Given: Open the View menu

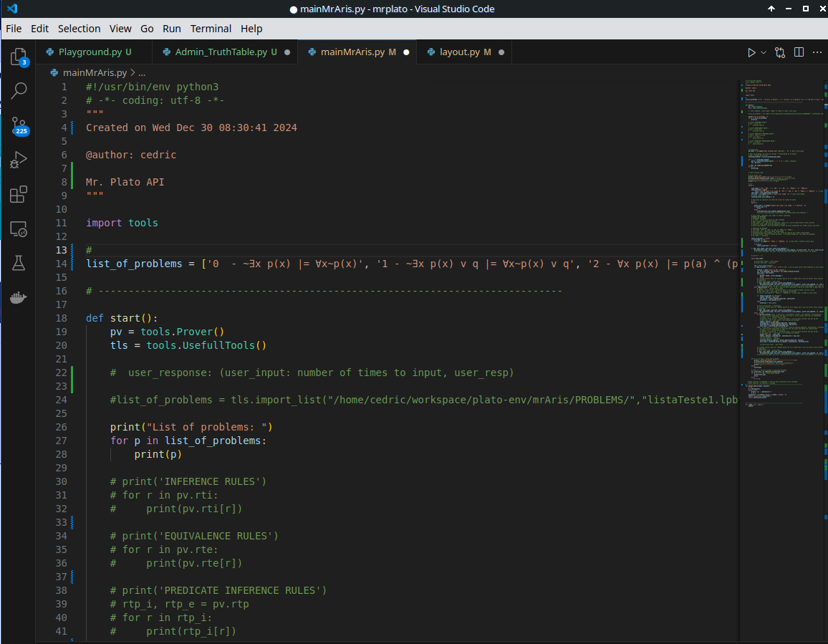Looking at the screenshot, I should (120, 29).
